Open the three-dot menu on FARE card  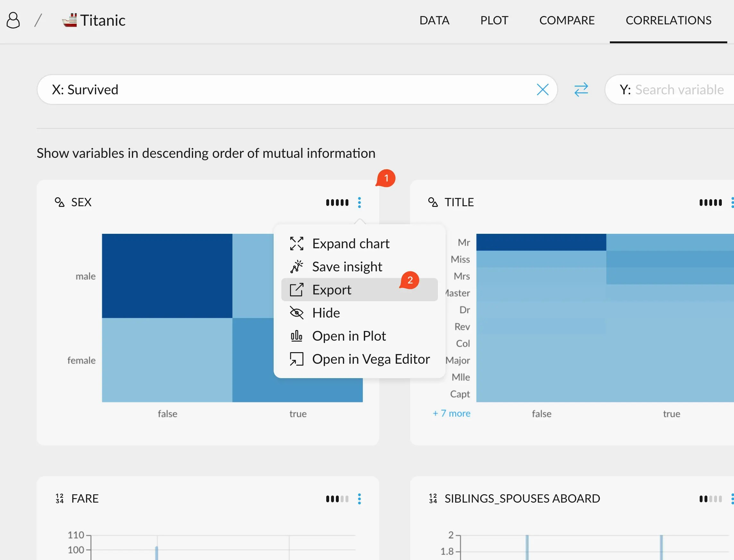pos(359,499)
